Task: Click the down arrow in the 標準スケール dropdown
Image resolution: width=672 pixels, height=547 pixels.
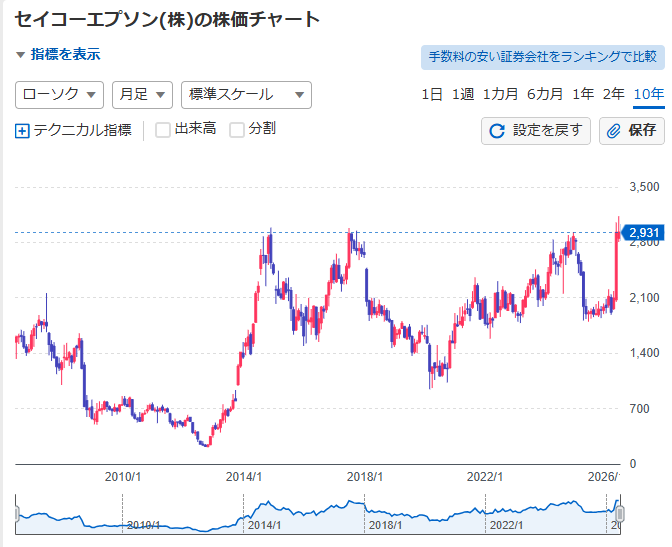Action: [x=300, y=95]
